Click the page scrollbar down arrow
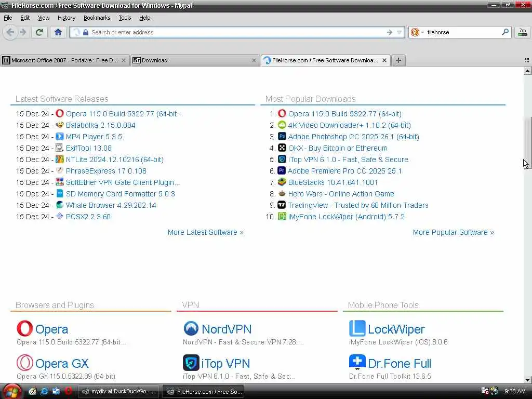 tap(527, 380)
